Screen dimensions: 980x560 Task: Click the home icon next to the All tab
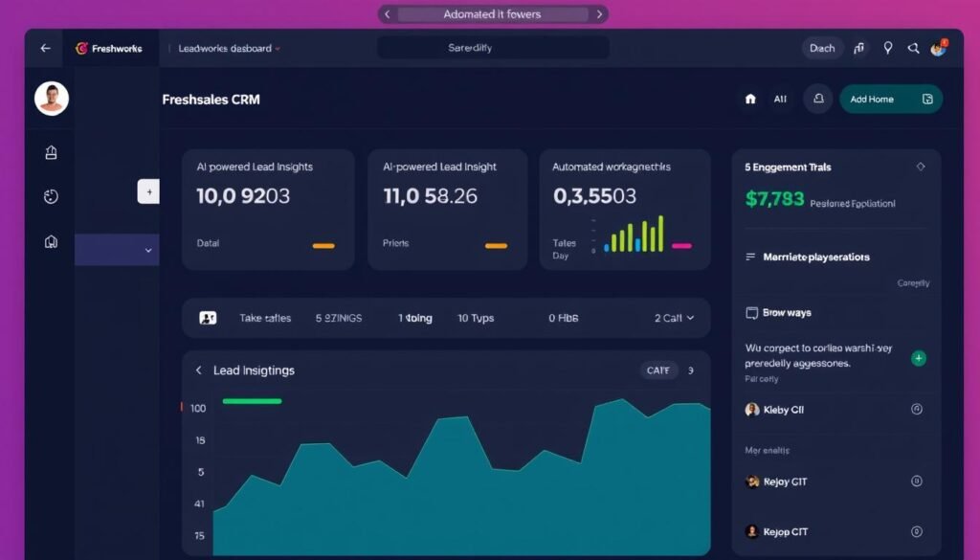750,99
